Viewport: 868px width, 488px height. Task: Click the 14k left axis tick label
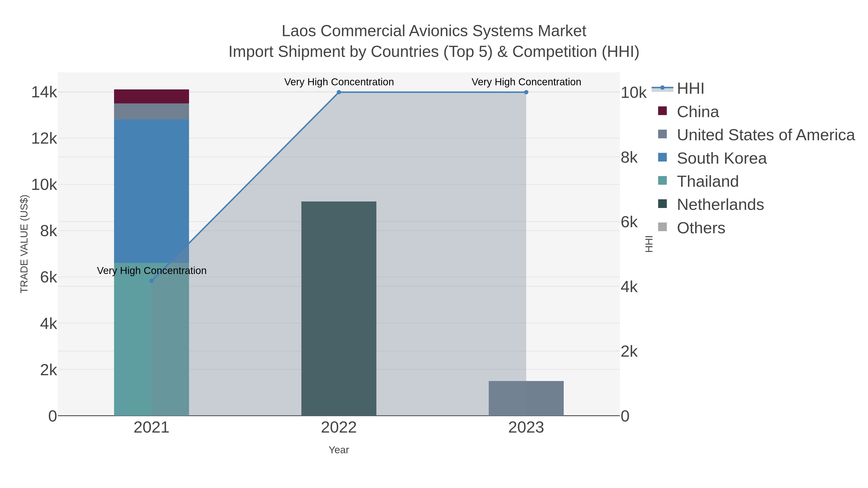pyautogui.click(x=44, y=92)
